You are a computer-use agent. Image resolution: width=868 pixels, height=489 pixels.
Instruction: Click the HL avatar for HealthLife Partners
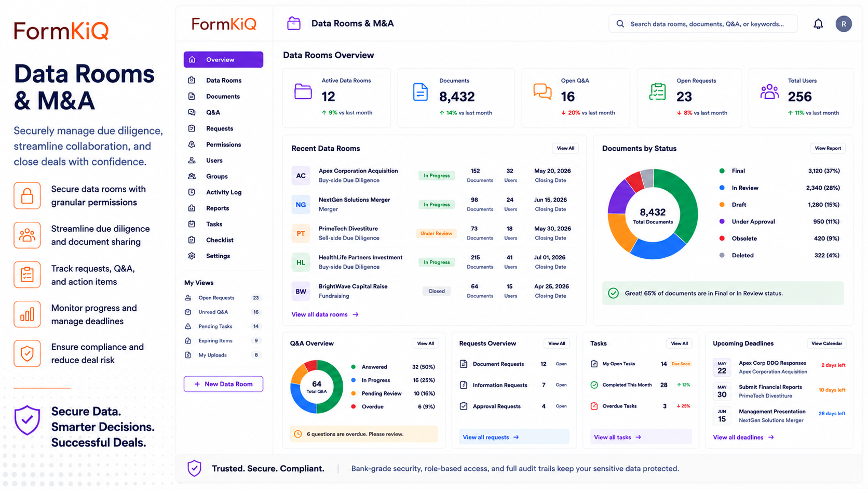[x=301, y=262]
